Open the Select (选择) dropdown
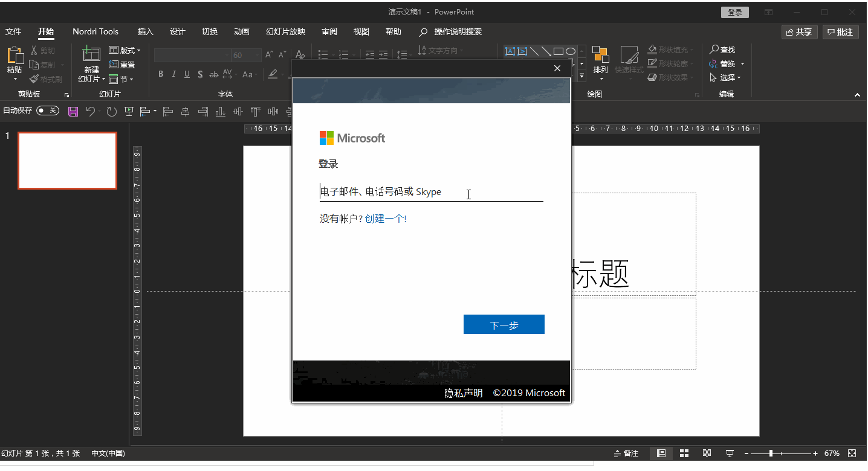This screenshot has height=471, width=868. (x=725, y=78)
